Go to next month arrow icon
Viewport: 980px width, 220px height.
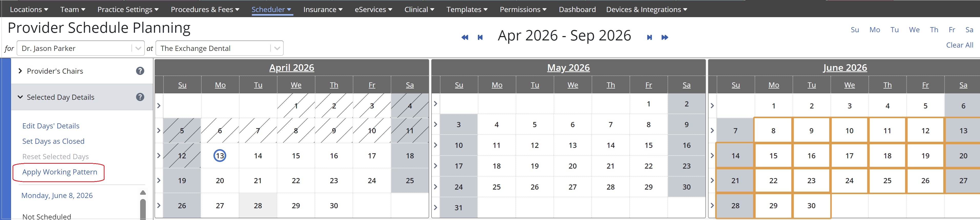tap(649, 37)
